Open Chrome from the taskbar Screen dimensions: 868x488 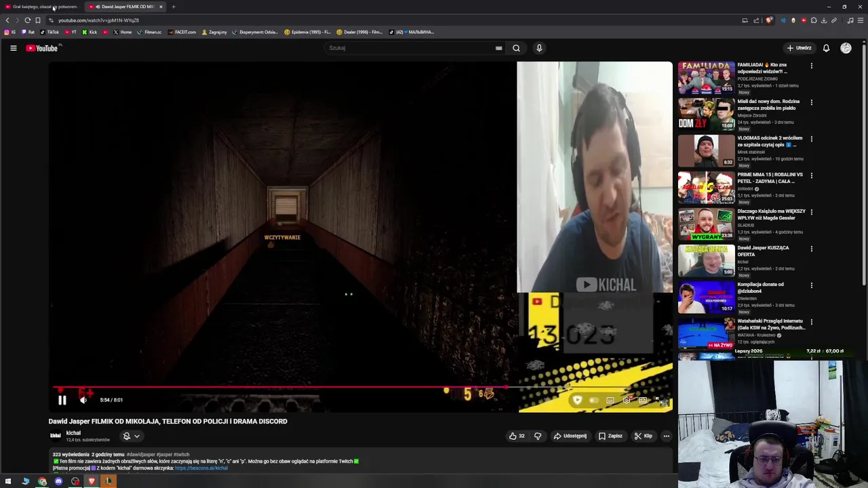(42, 481)
